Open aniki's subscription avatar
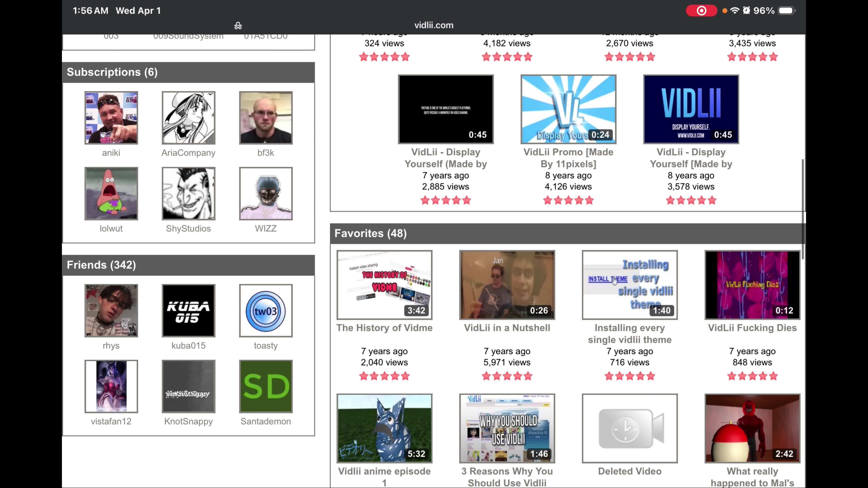 (111, 117)
